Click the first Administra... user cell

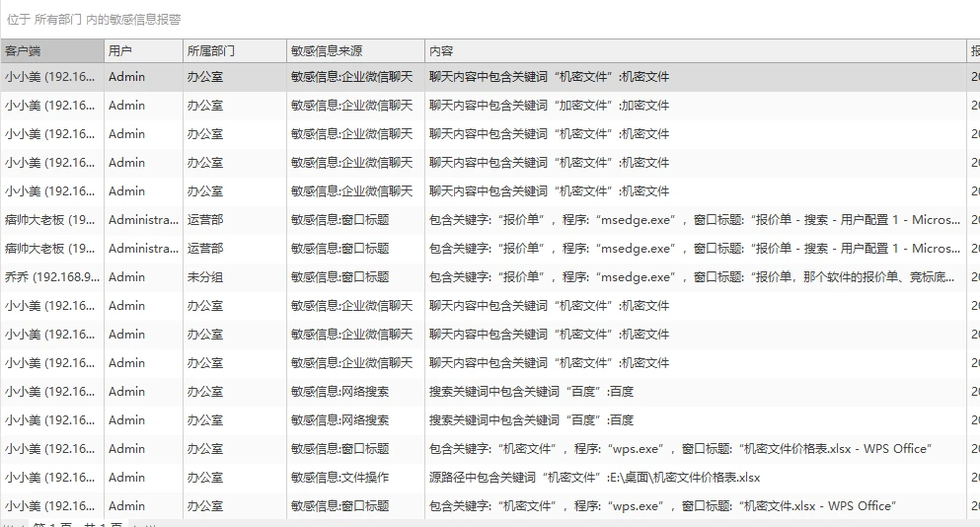[143, 220]
